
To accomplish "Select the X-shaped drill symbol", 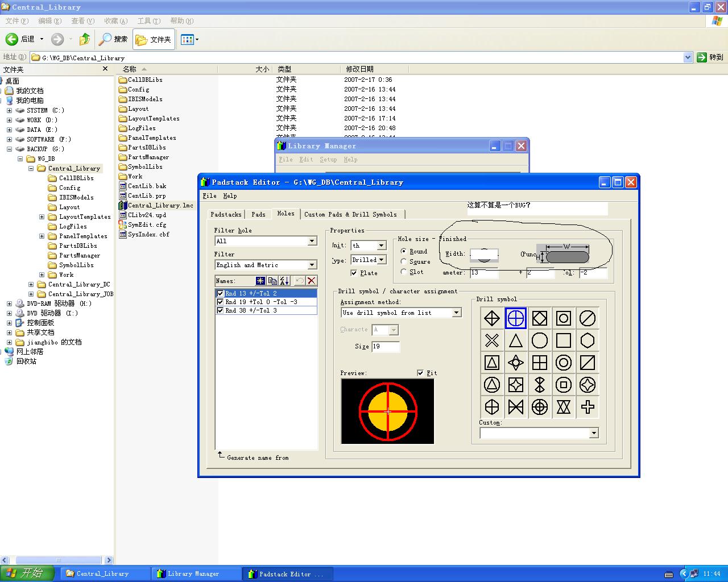I will (492, 340).
